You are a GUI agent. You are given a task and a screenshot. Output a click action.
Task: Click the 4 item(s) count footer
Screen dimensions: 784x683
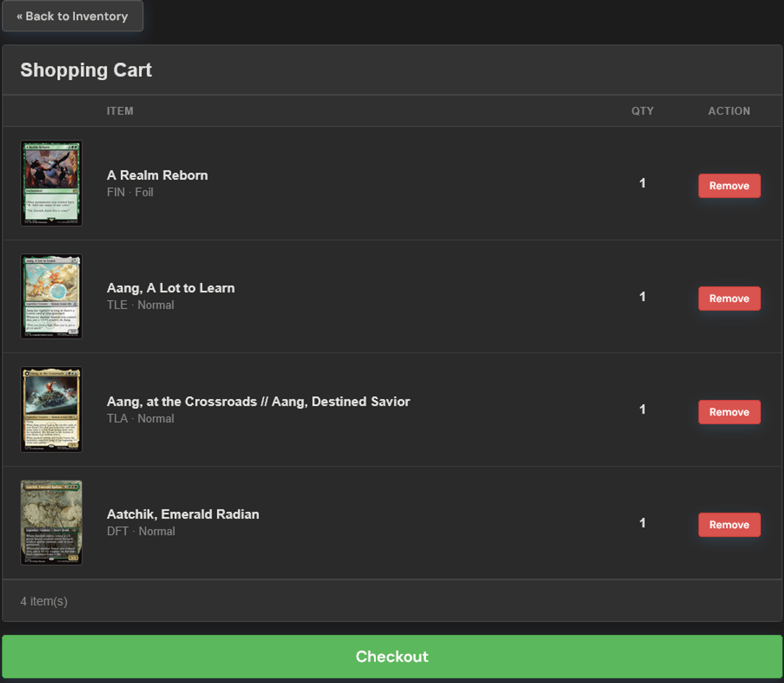44,601
